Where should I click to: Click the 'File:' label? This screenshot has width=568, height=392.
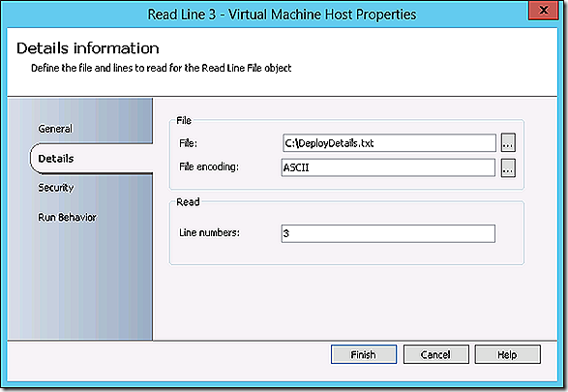[188, 143]
